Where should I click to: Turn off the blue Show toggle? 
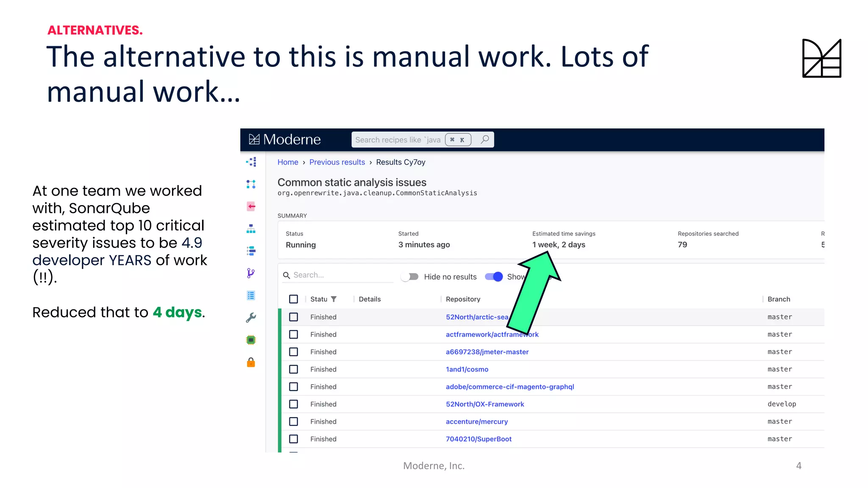[494, 277]
